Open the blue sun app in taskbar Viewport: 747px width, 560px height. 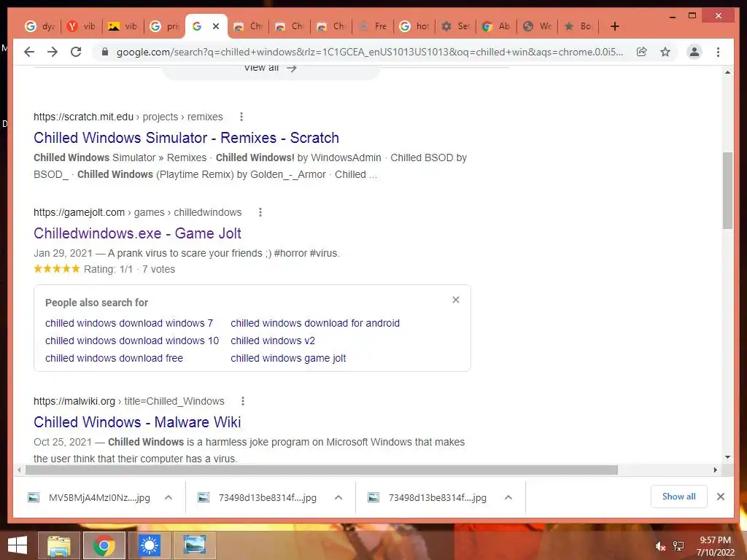click(x=149, y=545)
